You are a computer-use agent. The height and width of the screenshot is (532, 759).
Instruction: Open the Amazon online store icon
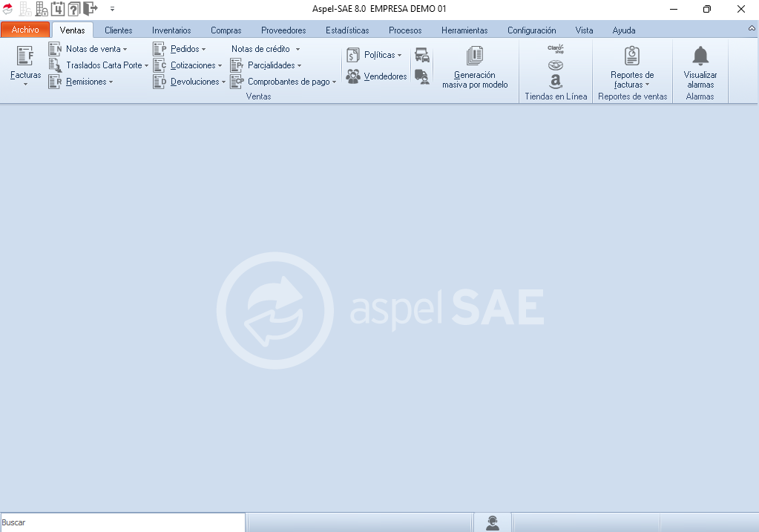pos(556,82)
